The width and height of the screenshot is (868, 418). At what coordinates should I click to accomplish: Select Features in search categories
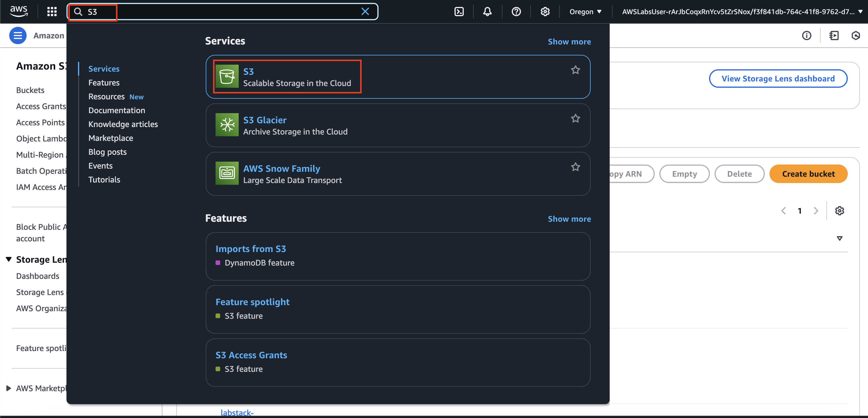[x=104, y=83]
